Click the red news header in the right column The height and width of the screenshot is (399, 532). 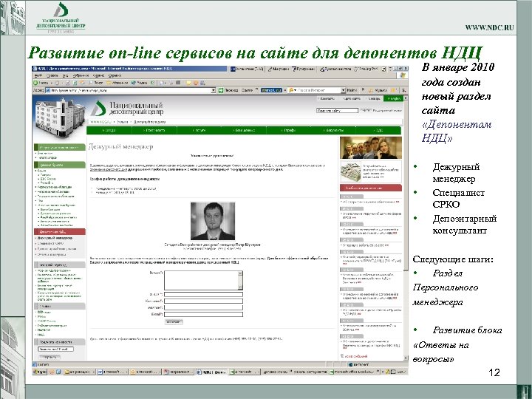371,188
